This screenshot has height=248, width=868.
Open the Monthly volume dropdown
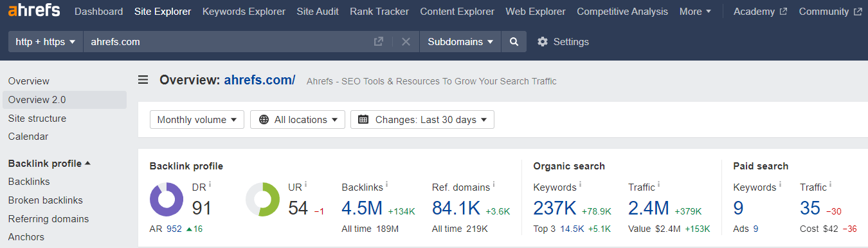coord(197,120)
